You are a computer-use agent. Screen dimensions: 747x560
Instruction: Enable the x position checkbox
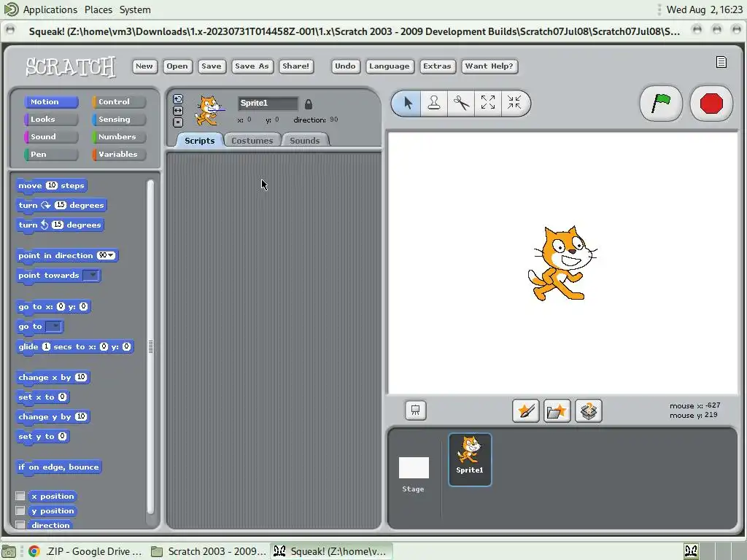click(20, 496)
